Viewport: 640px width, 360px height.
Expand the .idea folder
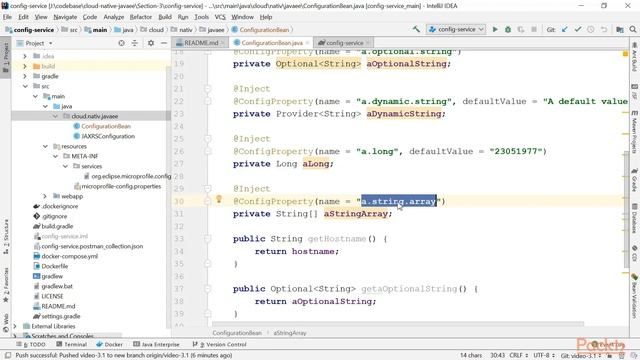point(25,56)
